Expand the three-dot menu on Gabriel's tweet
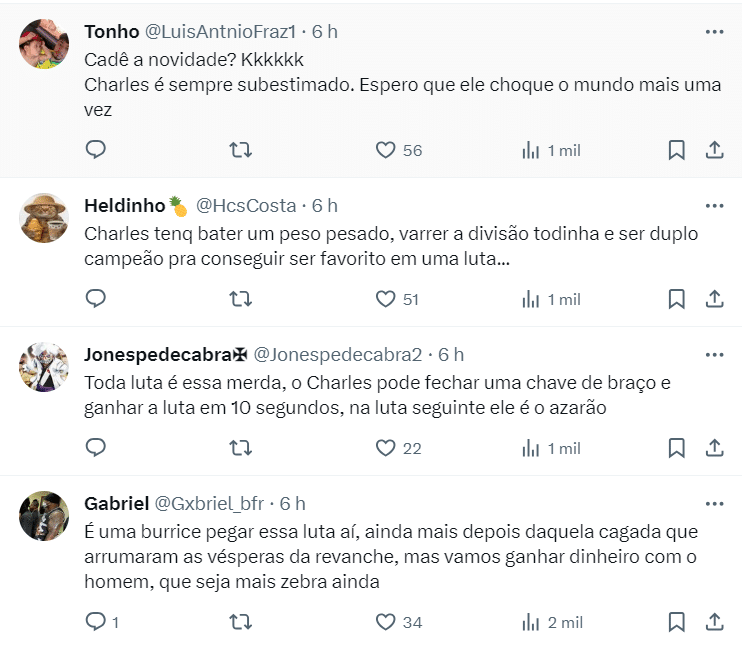 (714, 503)
